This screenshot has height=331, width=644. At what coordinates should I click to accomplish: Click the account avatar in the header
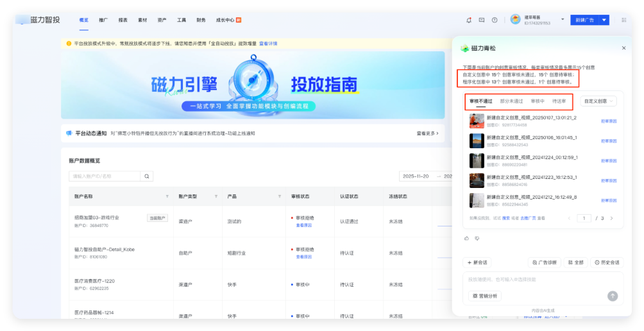coord(515,20)
